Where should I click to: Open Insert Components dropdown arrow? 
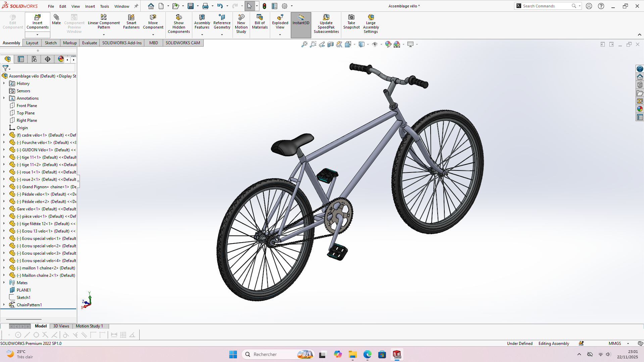[x=38, y=35]
